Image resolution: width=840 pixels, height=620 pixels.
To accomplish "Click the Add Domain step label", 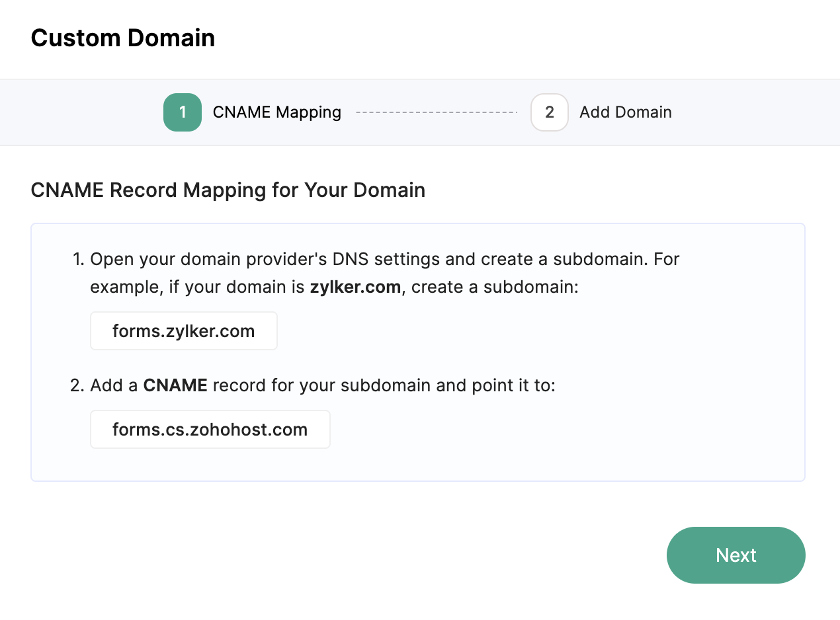I will coord(626,112).
